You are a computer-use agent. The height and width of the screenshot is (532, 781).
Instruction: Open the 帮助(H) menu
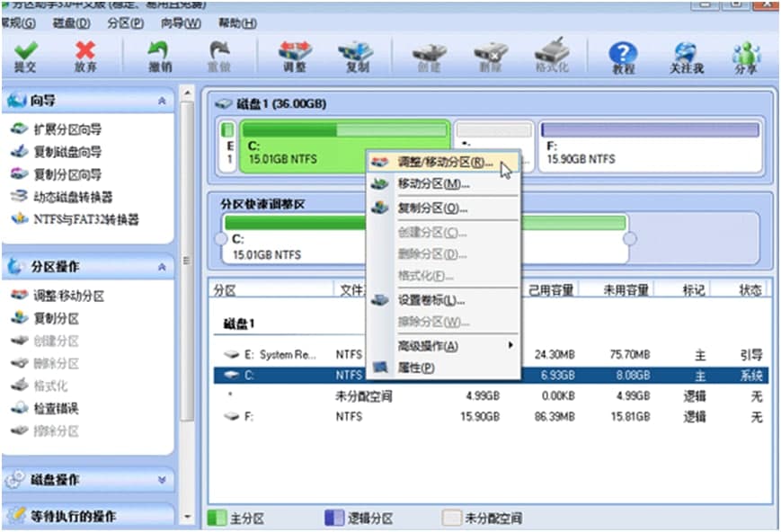[237, 22]
